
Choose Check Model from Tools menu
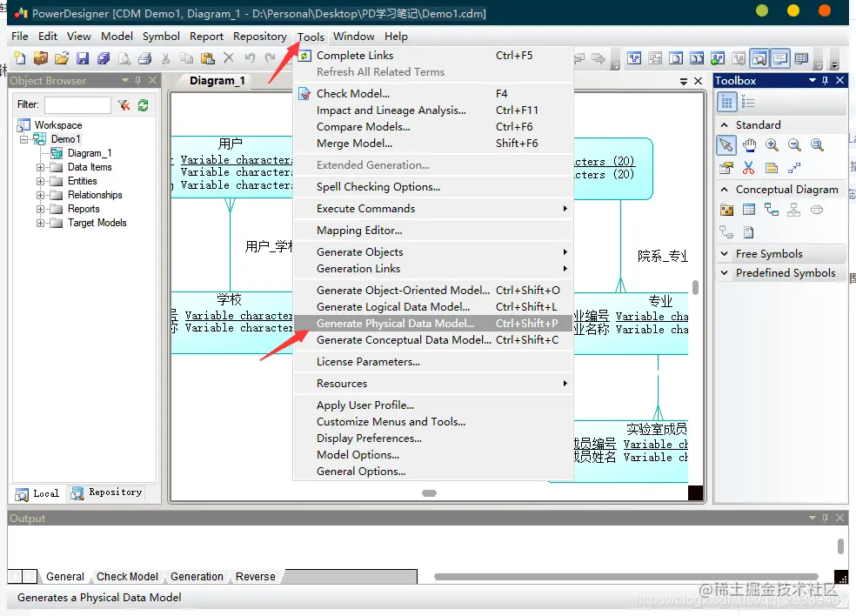tap(433, 94)
